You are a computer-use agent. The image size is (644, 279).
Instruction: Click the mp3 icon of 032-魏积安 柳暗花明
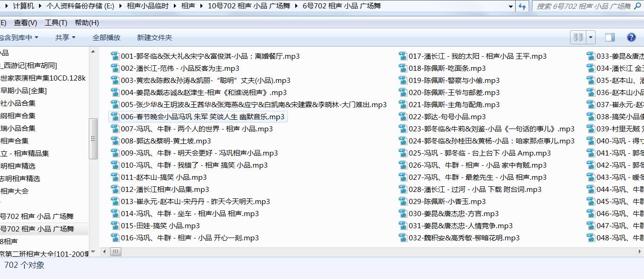click(403, 238)
